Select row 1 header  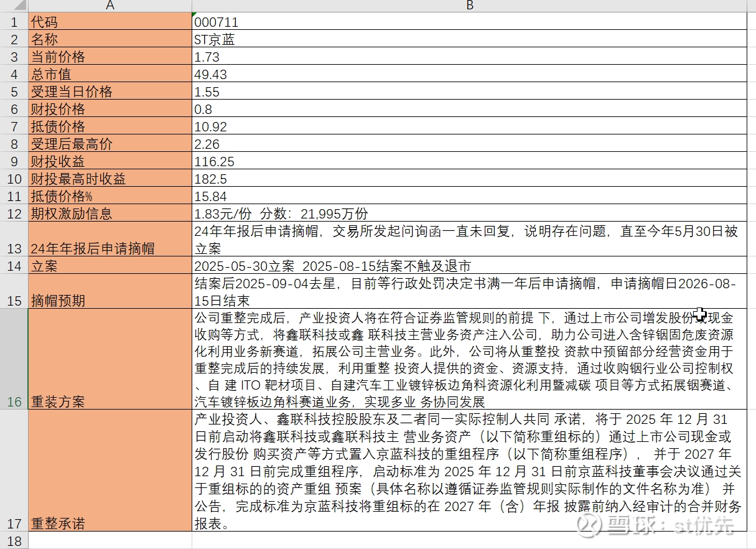coord(14,21)
